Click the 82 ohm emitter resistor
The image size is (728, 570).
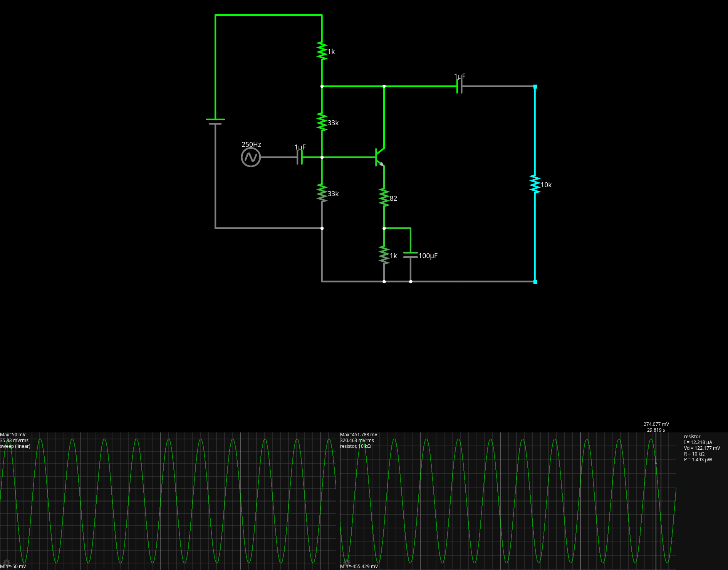point(384,197)
